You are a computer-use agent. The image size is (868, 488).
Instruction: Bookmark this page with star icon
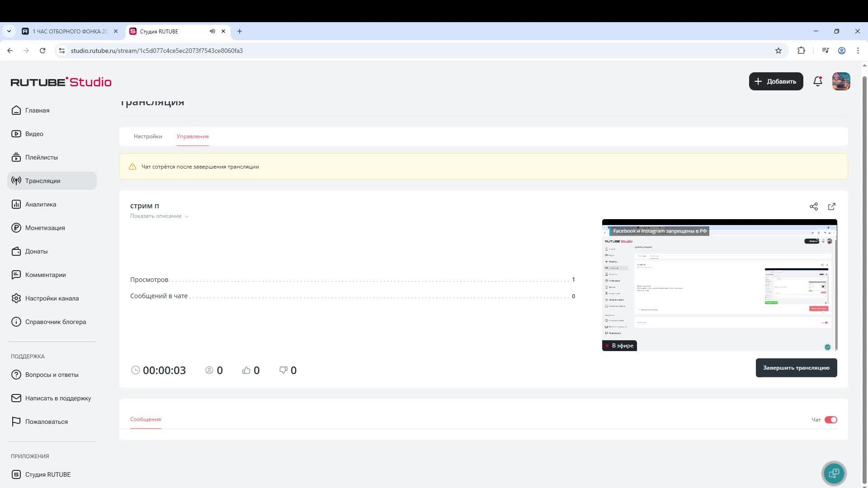tap(778, 51)
